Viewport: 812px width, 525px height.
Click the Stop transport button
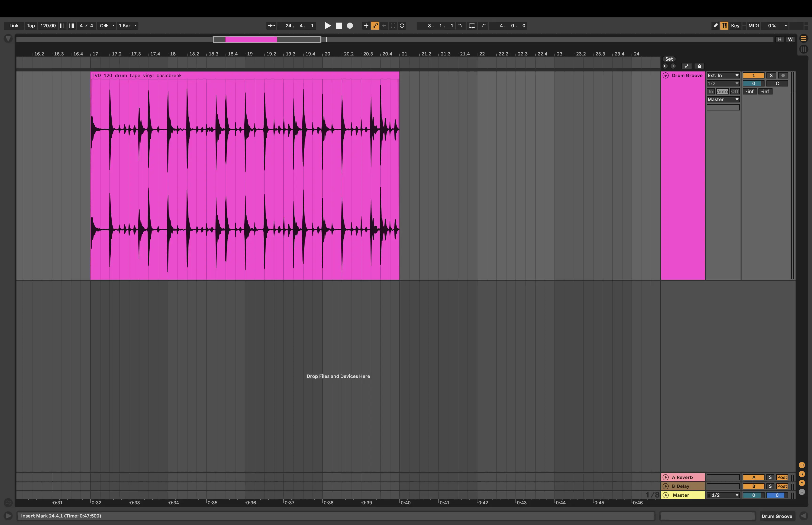(339, 26)
